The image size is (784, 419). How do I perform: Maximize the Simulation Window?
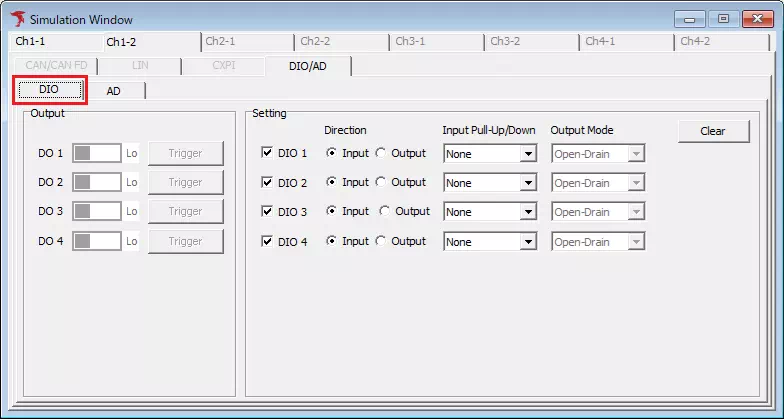point(722,19)
